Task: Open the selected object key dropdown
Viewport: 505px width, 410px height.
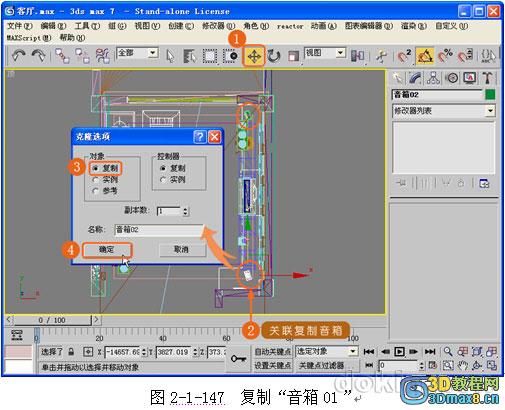Action: click(353, 352)
